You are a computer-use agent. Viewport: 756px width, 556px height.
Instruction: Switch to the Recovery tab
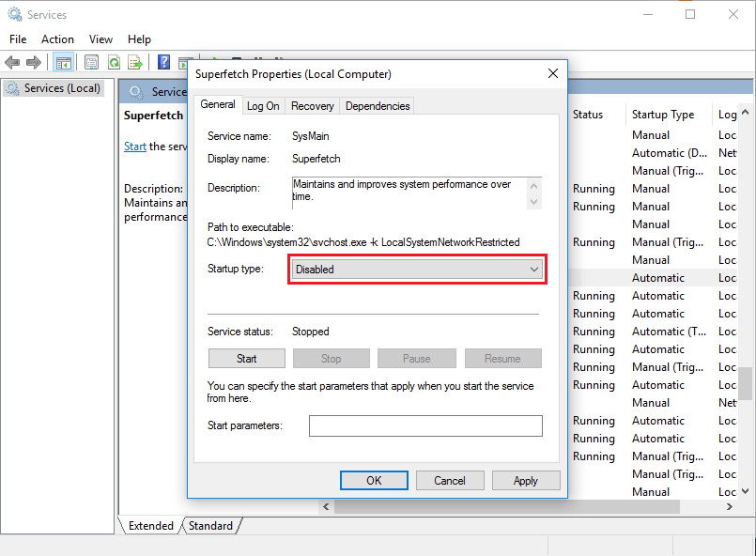(312, 106)
